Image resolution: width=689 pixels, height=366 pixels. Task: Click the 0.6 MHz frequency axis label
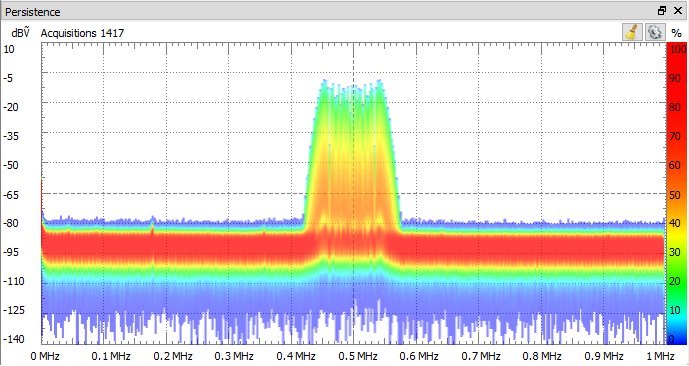[419, 355]
